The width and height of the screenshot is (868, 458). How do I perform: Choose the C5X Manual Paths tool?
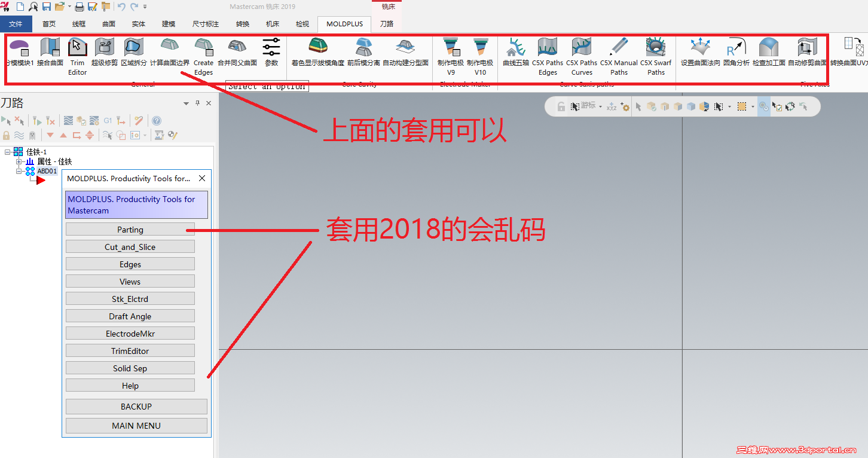tap(619, 57)
